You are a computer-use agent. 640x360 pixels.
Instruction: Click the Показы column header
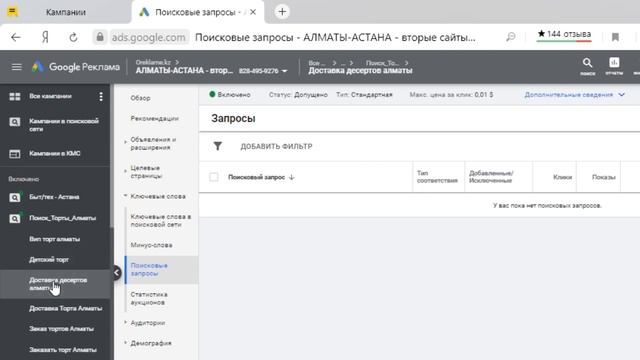(604, 177)
